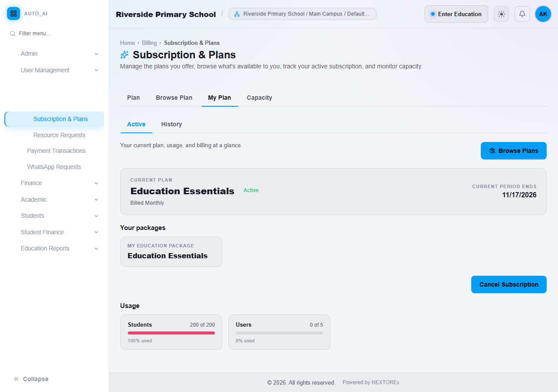
Task: Expand the Academic section chevron
Action: (x=96, y=199)
